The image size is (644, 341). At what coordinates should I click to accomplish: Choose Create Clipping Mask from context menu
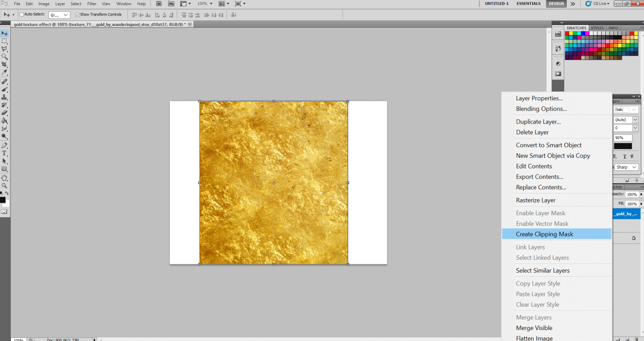coord(544,234)
